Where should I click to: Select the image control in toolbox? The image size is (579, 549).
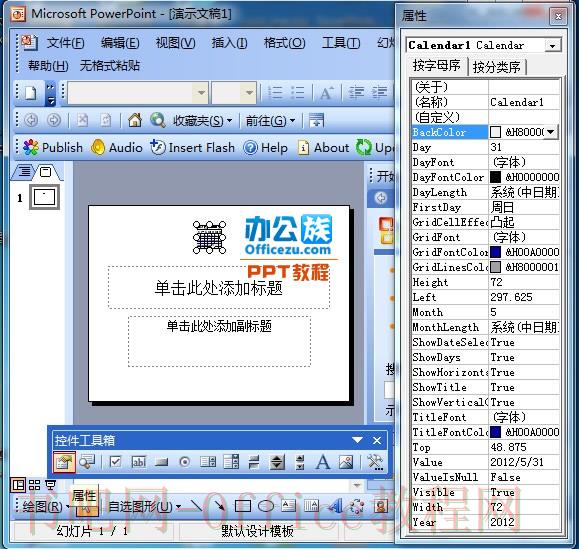coord(346,462)
